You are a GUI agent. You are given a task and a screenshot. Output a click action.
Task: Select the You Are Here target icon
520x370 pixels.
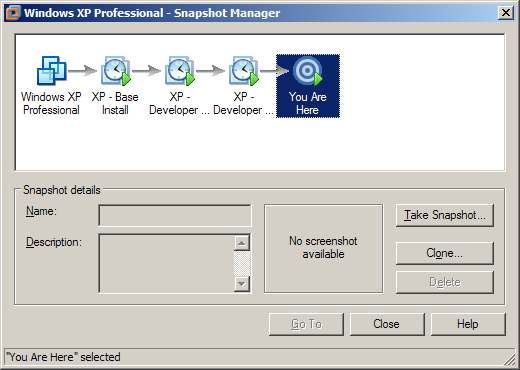[308, 71]
